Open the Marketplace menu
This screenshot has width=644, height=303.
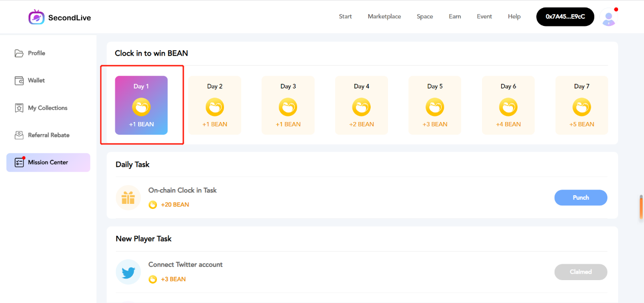pyautogui.click(x=384, y=17)
